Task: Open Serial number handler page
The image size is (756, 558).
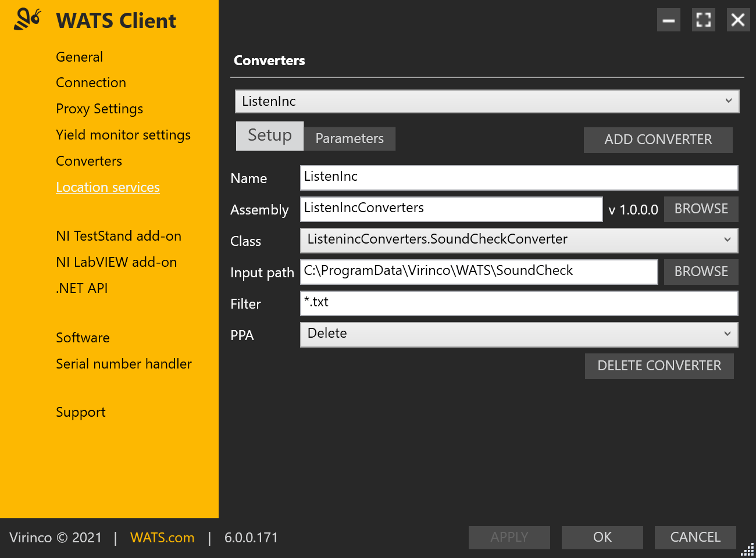Action: (x=124, y=364)
